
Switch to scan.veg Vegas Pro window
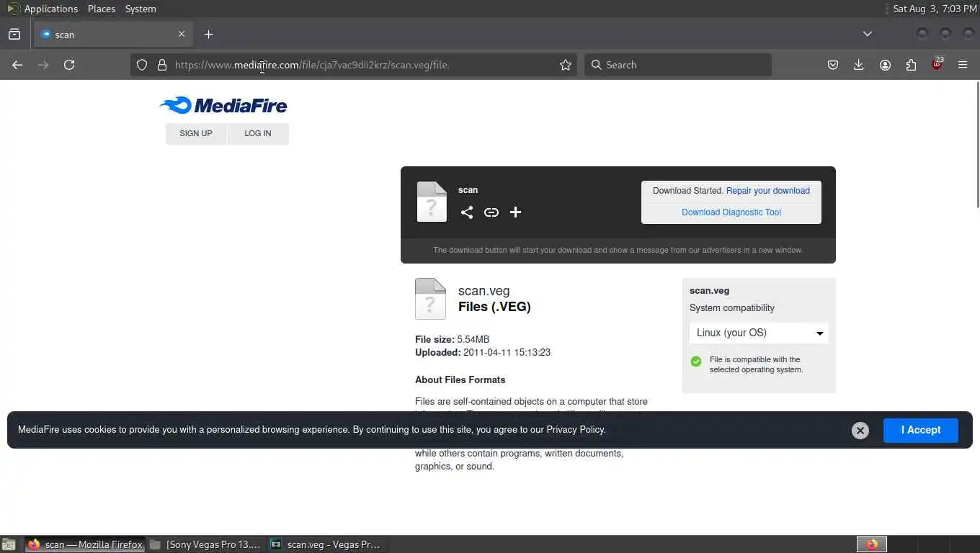pos(326,544)
